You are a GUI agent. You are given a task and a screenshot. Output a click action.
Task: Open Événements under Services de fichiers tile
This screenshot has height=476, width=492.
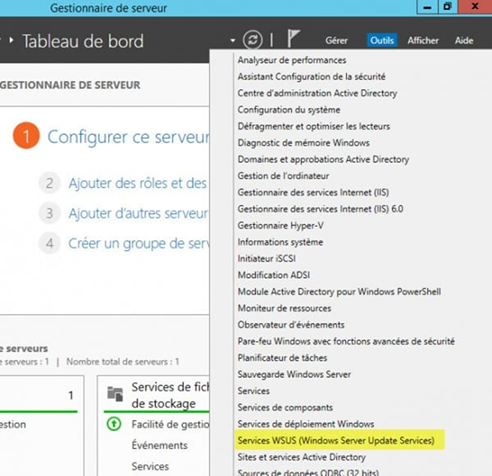[x=159, y=445]
